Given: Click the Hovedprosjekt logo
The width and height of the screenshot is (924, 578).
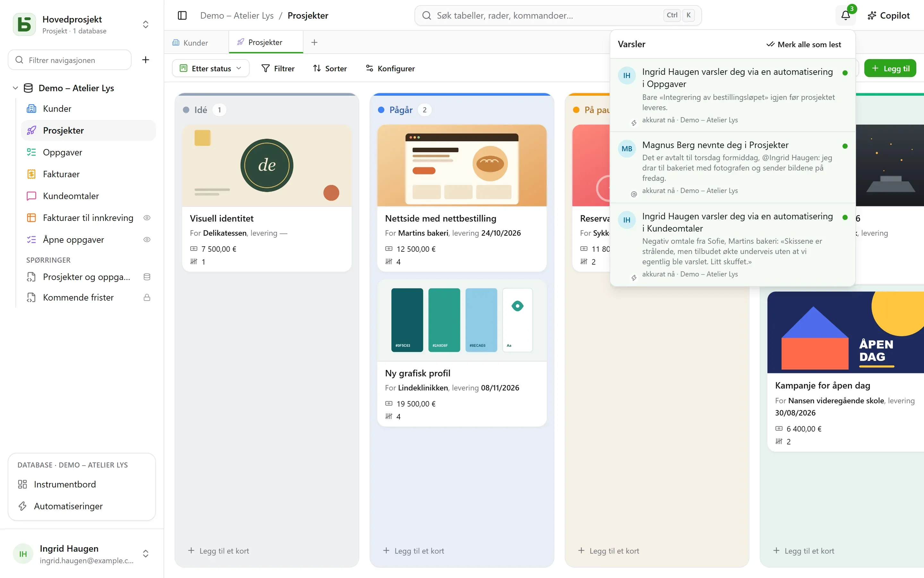Looking at the screenshot, I should (x=24, y=24).
